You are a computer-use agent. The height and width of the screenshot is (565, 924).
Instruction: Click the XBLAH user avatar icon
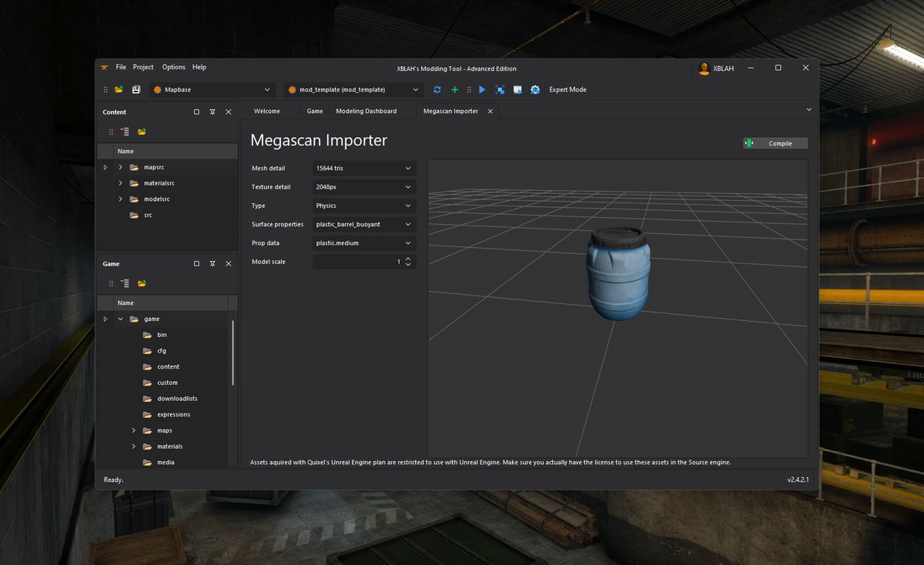tap(704, 69)
